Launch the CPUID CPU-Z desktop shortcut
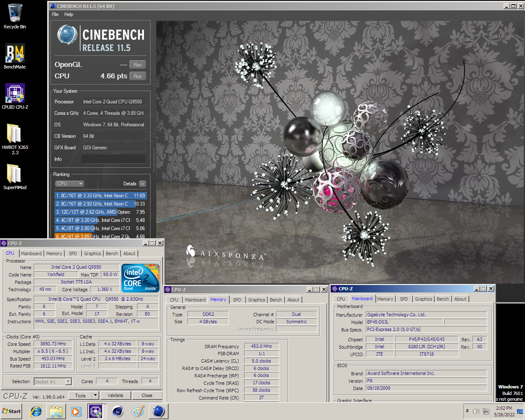This screenshot has height=420, width=525. coord(15,96)
